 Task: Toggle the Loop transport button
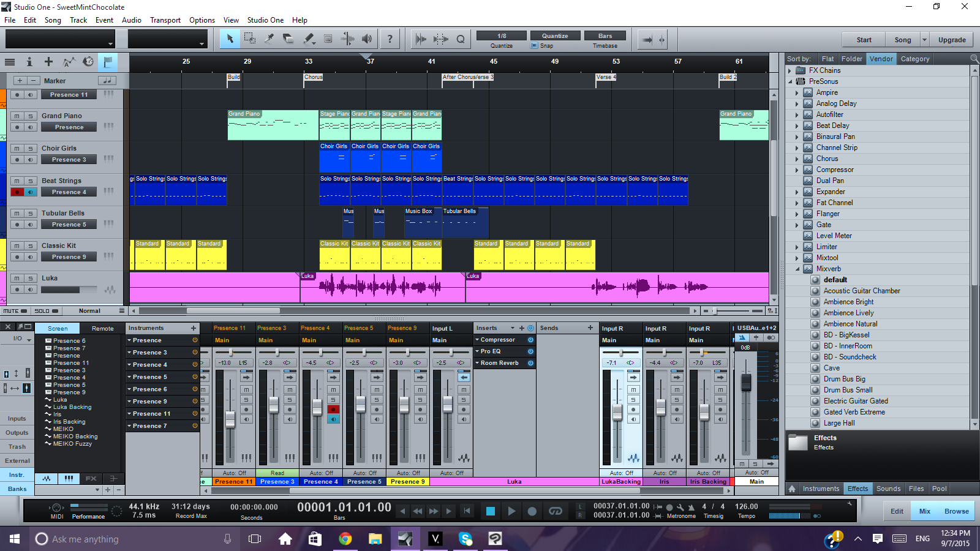coord(556,511)
